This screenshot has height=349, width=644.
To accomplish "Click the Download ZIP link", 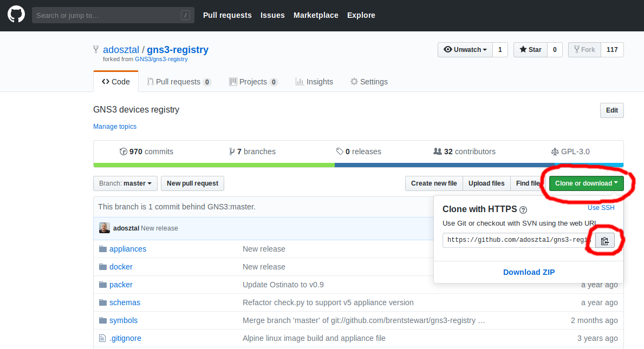I will (529, 272).
